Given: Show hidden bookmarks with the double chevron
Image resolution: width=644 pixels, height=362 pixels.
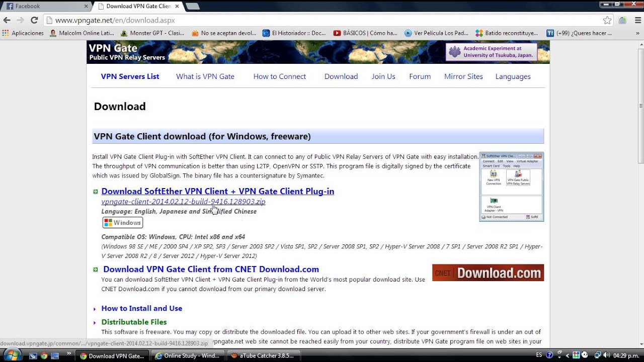Looking at the screenshot, I should 637,33.
